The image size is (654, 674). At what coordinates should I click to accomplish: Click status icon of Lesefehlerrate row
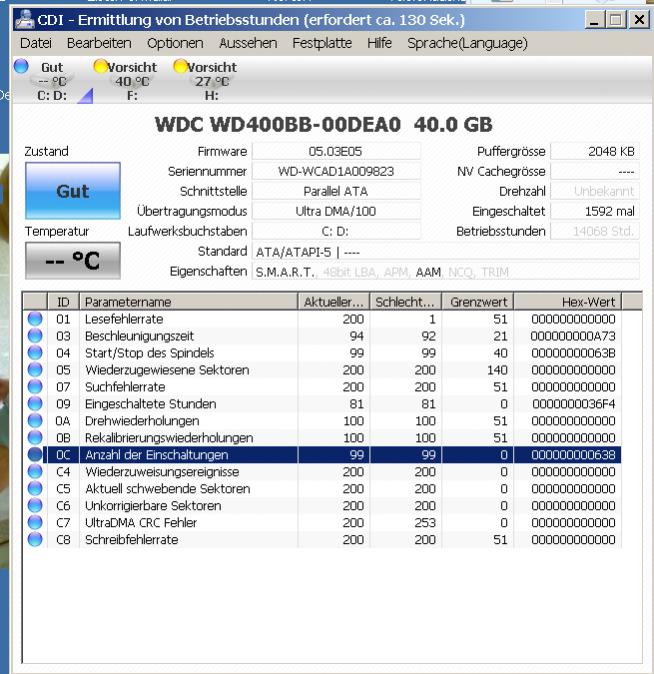35,319
